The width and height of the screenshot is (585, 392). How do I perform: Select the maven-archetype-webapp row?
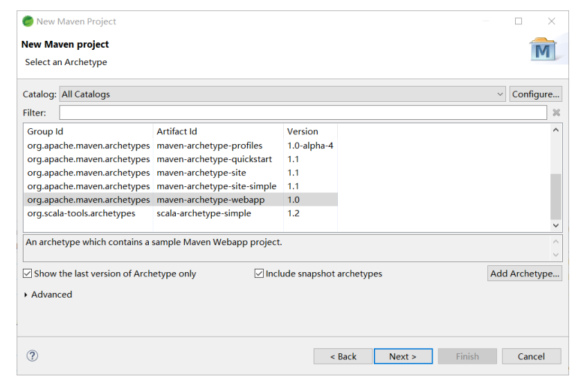[x=181, y=199]
